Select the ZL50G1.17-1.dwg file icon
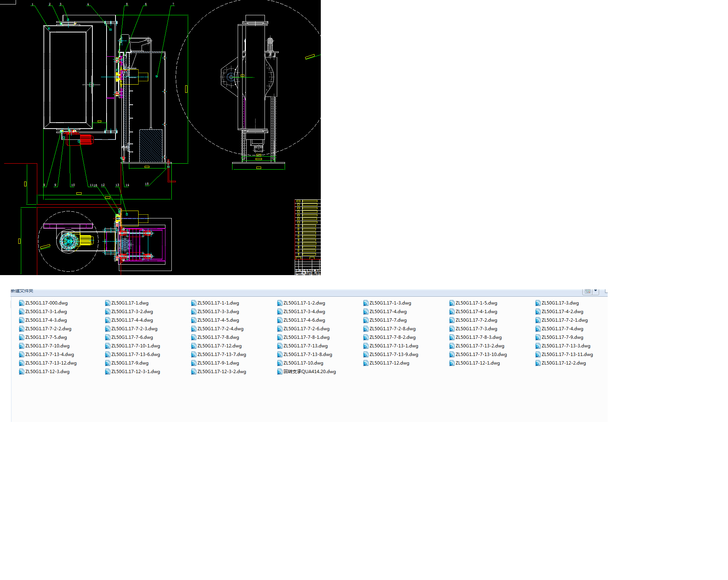This screenshot has height=580, width=728. pyautogui.click(x=108, y=303)
